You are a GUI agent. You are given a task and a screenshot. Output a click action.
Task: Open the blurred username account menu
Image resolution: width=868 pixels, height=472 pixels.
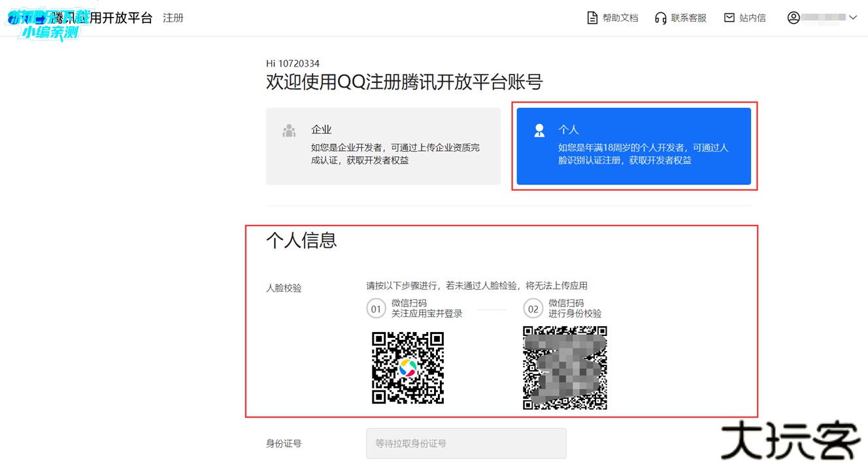coord(824,18)
